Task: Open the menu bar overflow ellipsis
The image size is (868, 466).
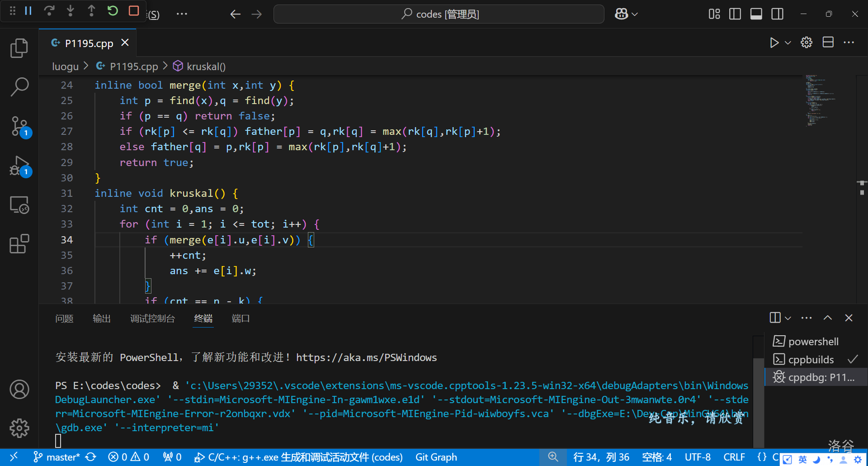Action: 182,14
